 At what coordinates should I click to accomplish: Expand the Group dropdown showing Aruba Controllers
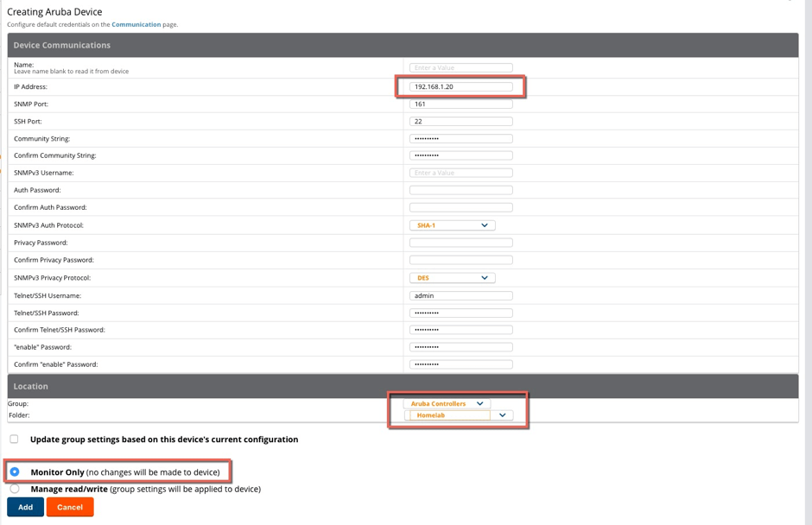(447, 403)
